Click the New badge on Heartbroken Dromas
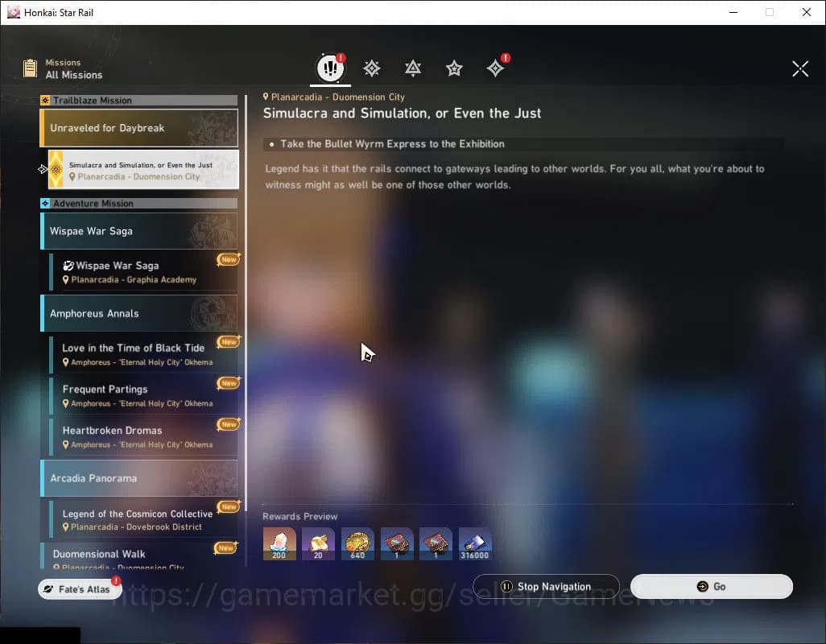826x644 pixels. coord(229,424)
